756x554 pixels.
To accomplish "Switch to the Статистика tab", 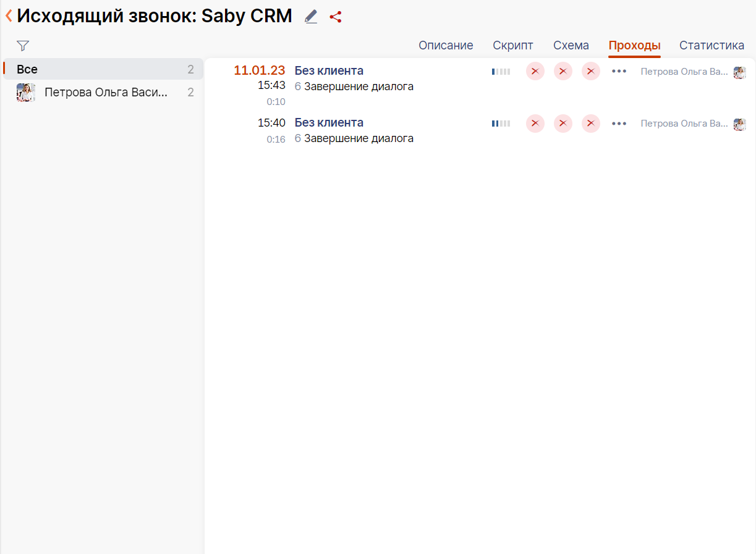I will click(711, 45).
